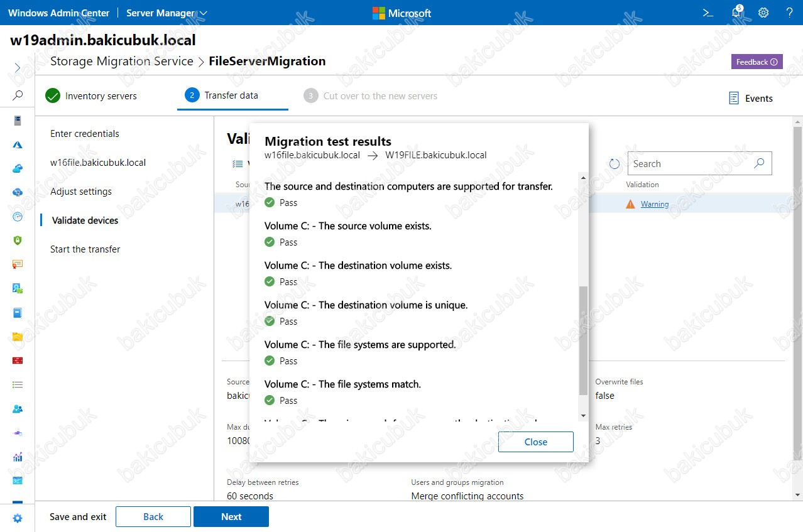
Task: Click 'The source volume exists' result text
Action: (x=348, y=226)
